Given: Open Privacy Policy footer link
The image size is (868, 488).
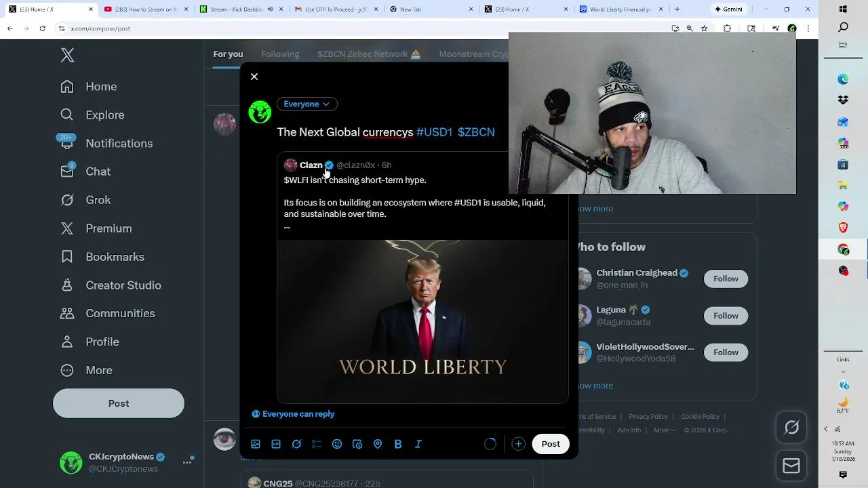Looking at the screenshot, I should pos(648,417).
